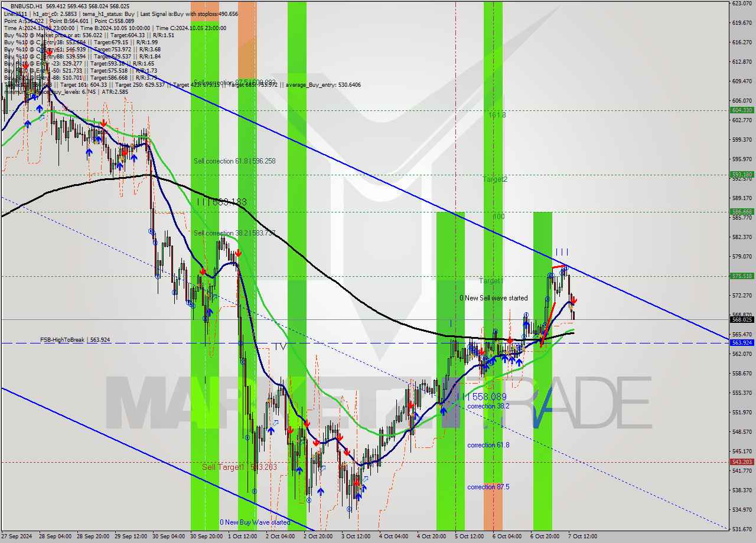
Task: Click the blue 'correction 61.8' label
Action: click(x=488, y=445)
